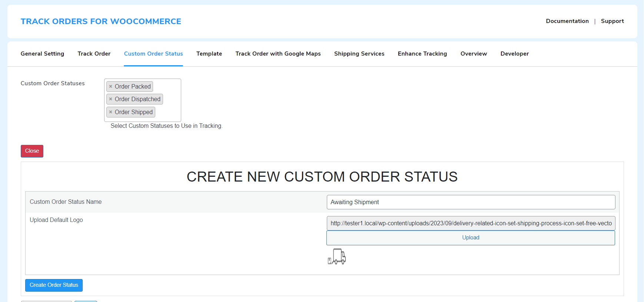The width and height of the screenshot is (644, 302).
Task: Remove the Order Shipped status tag
Action: (110, 112)
